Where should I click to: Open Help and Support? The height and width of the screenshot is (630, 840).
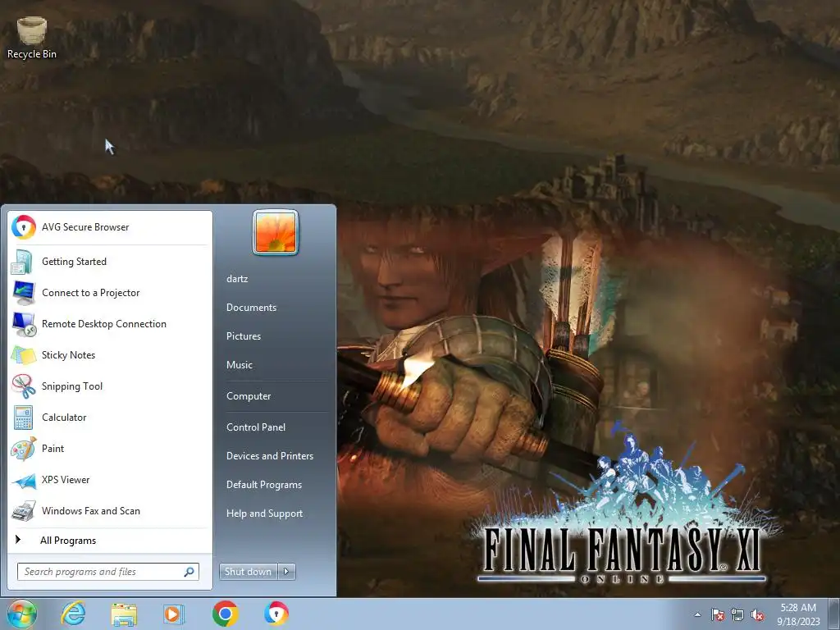pos(265,514)
